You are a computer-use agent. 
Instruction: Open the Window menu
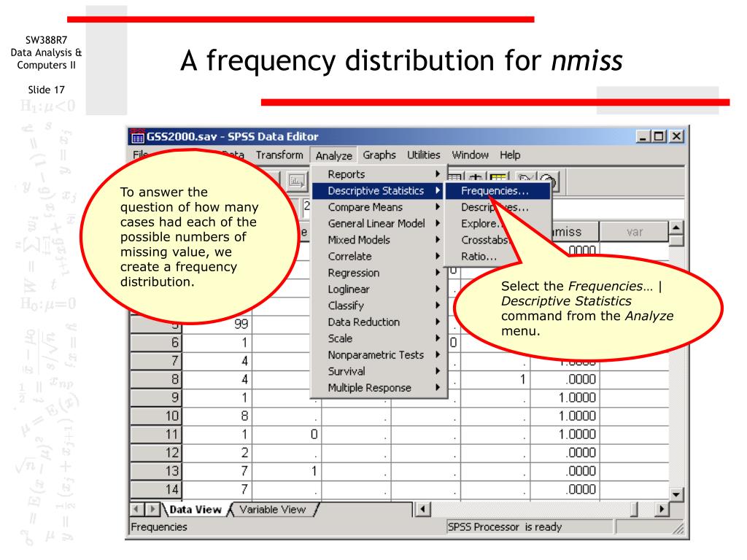tap(471, 155)
